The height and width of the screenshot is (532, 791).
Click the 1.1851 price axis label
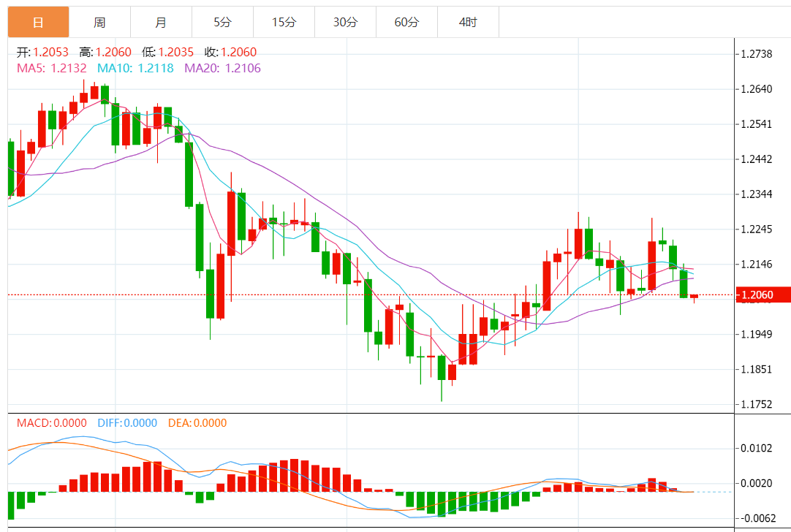(756, 370)
